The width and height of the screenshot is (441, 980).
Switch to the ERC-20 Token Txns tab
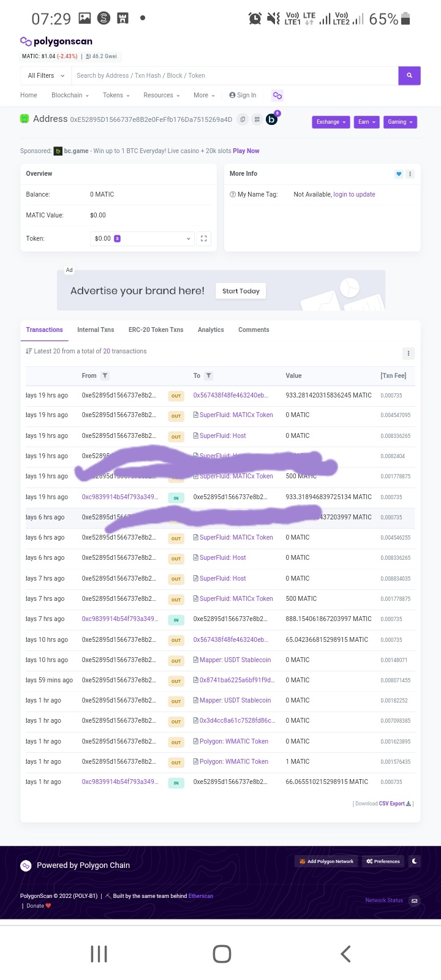[156, 330]
